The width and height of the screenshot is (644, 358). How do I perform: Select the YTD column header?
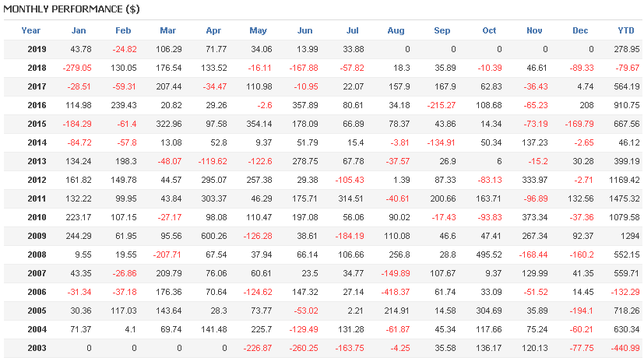pos(626,30)
